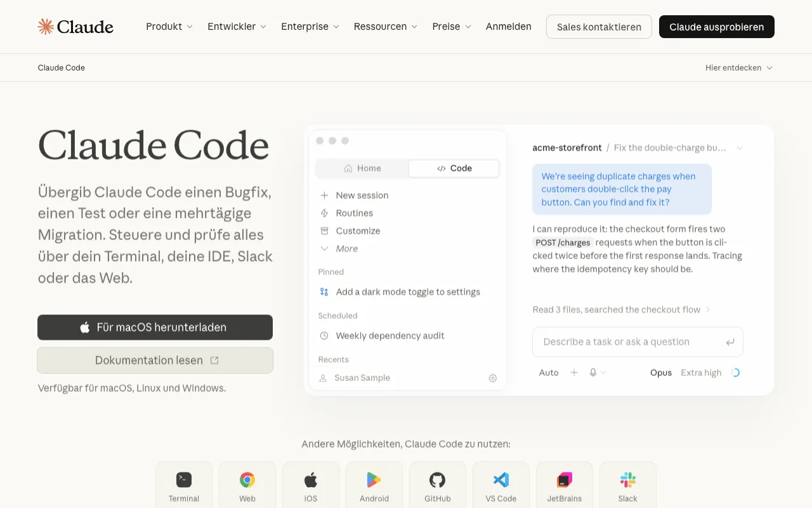
Task: Click the Pinned section label
Action: (x=331, y=272)
